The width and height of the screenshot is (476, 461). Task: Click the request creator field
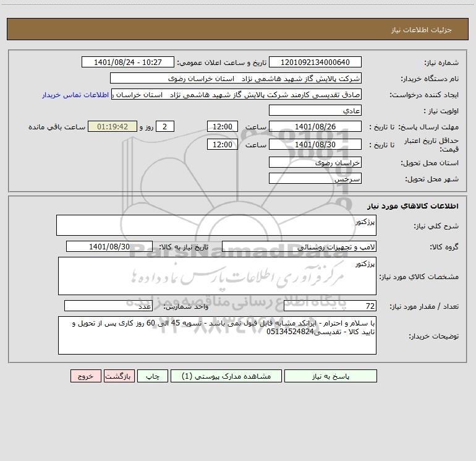[237, 94]
